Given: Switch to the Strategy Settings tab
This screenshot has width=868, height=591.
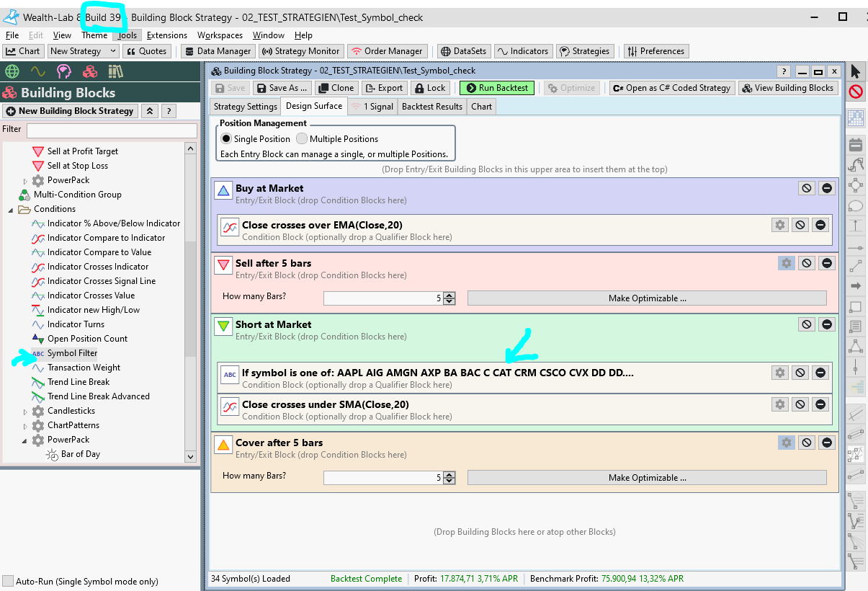Looking at the screenshot, I should click(x=246, y=107).
